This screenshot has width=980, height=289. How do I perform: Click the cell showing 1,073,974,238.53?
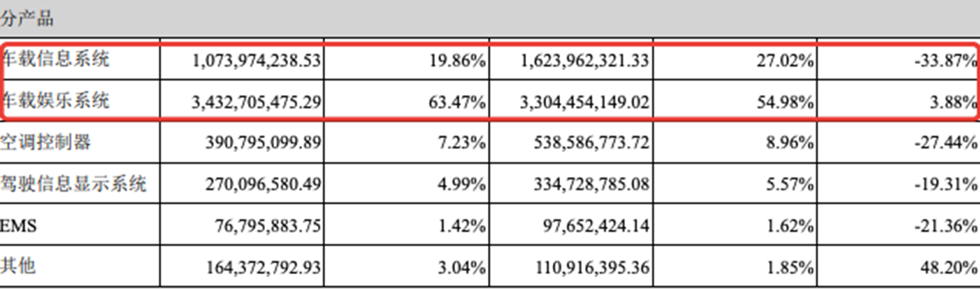pyautogui.click(x=256, y=61)
